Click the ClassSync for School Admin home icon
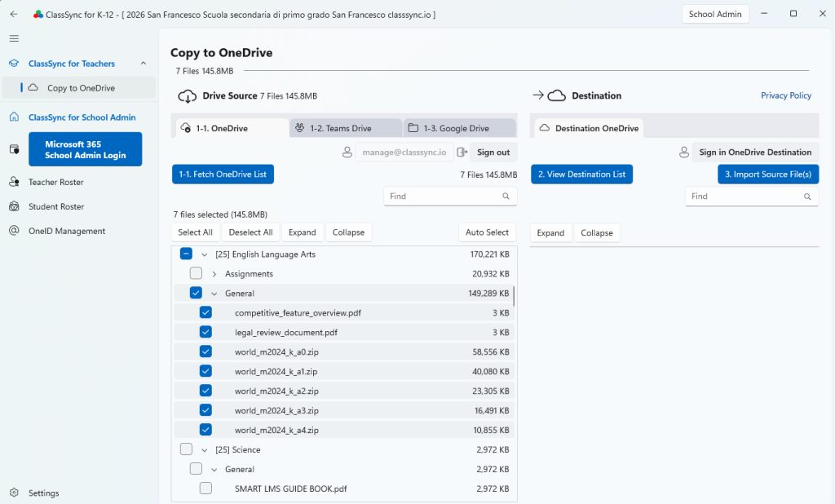The height and width of the screenshot is (504, 835). click(x=15, y=117)
